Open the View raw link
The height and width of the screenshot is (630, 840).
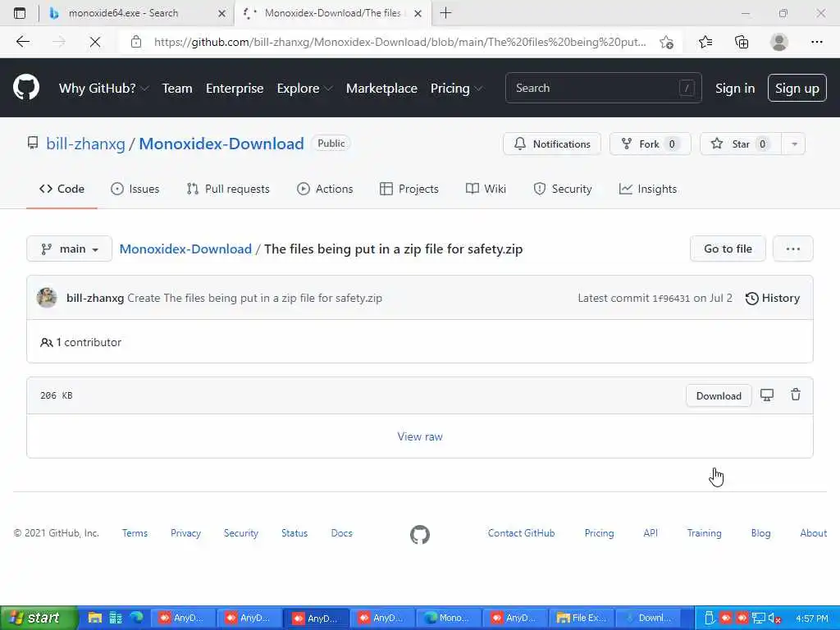click(x=420, y=436)
